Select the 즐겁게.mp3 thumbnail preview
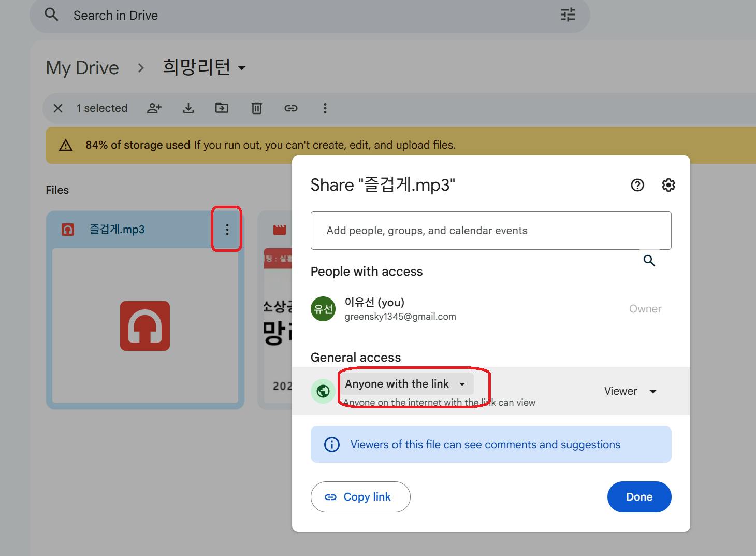Screen dimensions: 756x556 click(145, 326)
